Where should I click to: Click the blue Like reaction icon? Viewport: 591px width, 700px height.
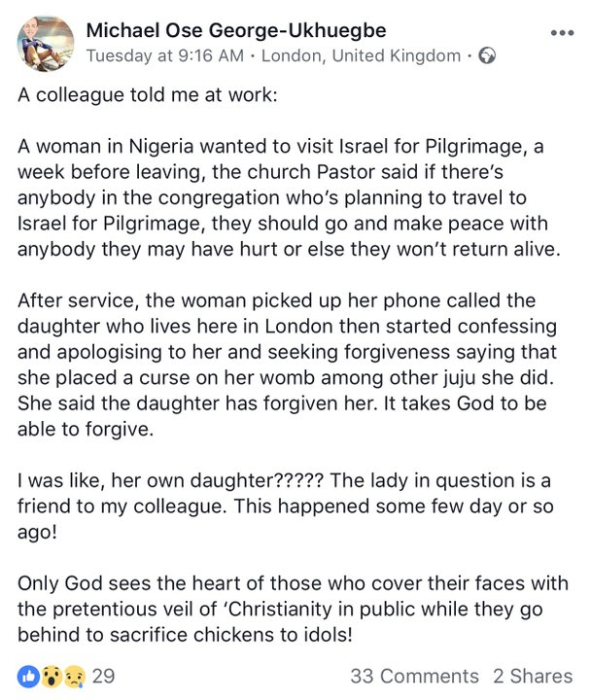click(x=27, y=676)
